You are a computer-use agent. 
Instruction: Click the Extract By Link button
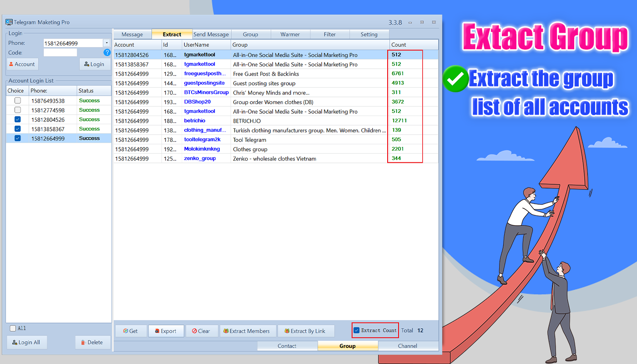[x=306, y=331]
